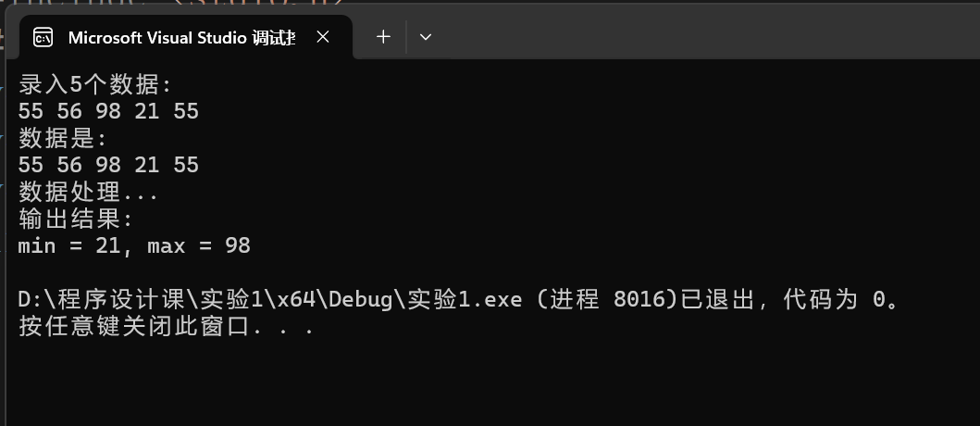Close the Microsoft Visual Studio console tab

coord(322,38)
